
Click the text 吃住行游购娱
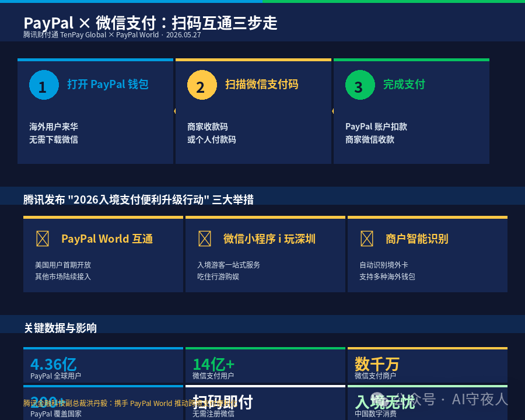click(x=218, y=276)
